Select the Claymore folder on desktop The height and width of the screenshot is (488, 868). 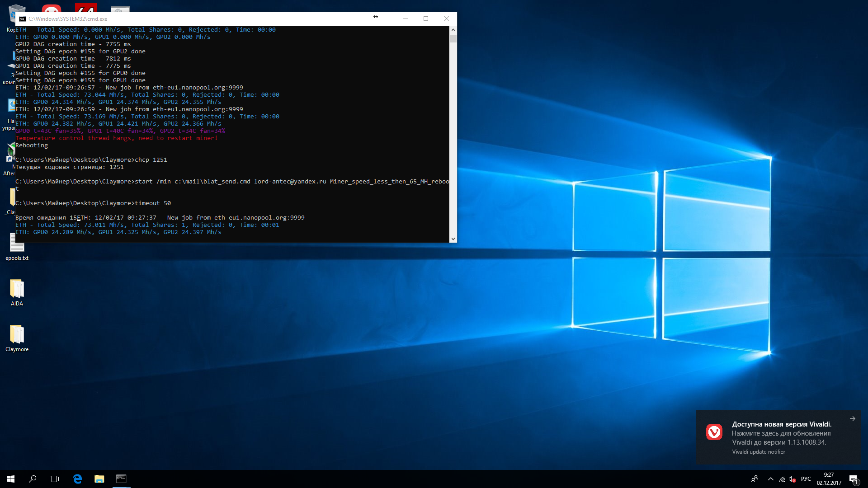point(17,338)
